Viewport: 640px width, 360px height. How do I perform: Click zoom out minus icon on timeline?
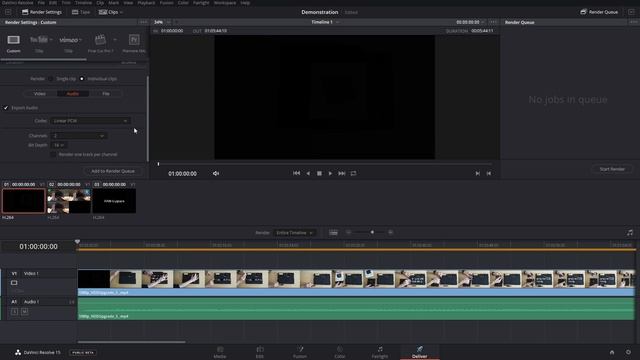348,232
